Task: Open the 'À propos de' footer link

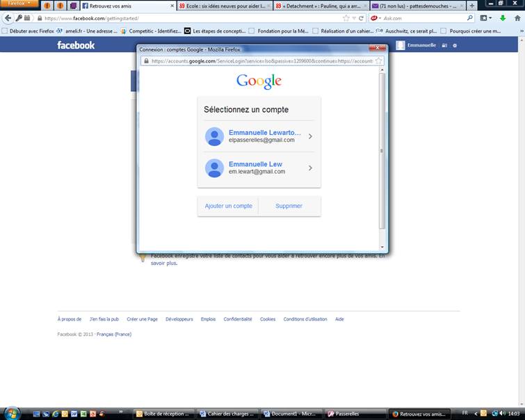Action: point(70,319)
